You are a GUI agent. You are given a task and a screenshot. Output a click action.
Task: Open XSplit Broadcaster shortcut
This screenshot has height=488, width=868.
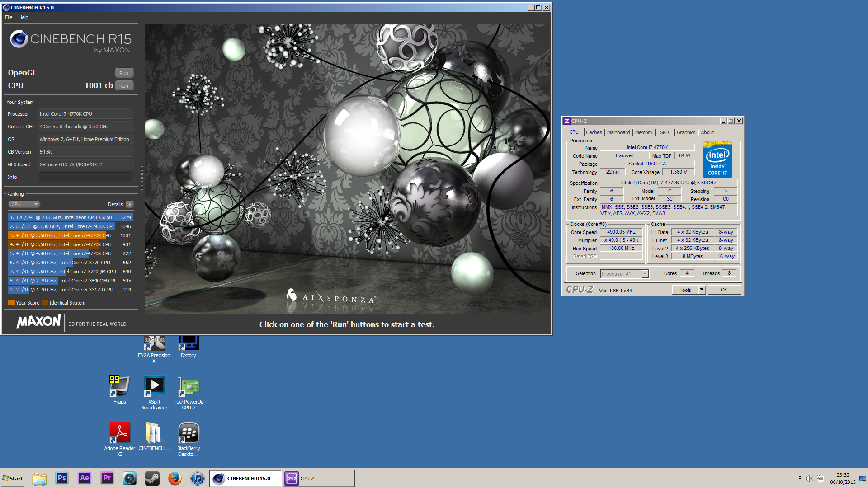point(154,392)
